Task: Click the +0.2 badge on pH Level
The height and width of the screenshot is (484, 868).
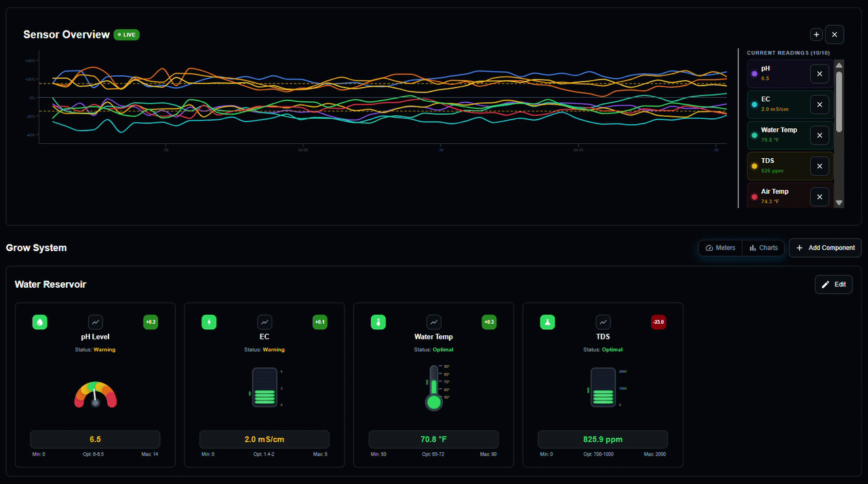Action: tap(151, 322)
